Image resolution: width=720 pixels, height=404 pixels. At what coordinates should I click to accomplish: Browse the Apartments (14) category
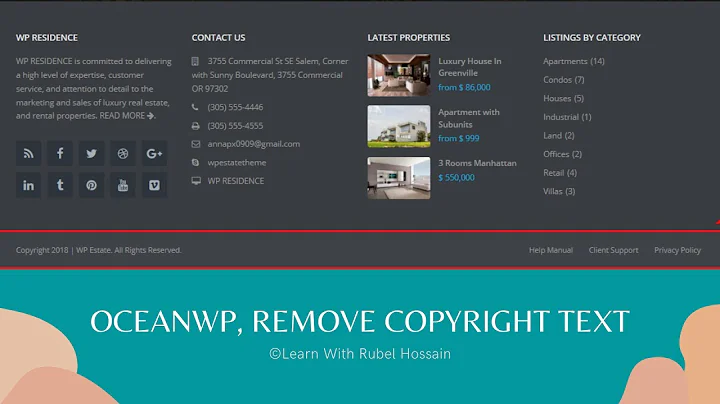(574, 61)
